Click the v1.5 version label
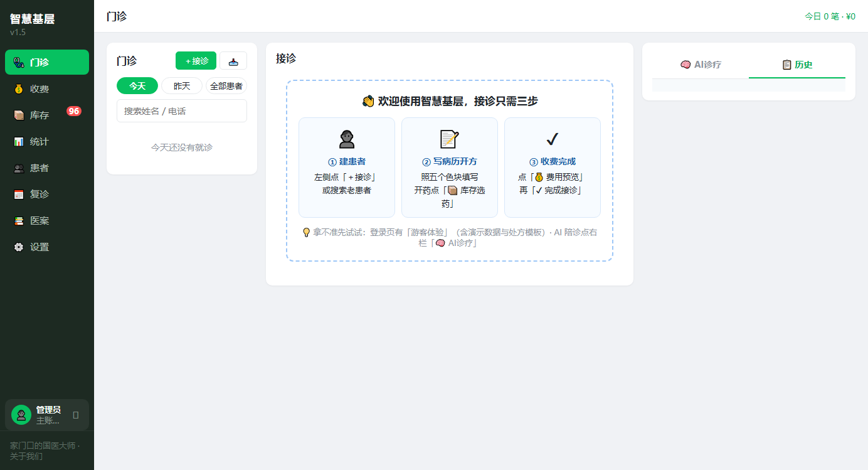The width and height of the screenshot is (868, 470). coord(18,32)
